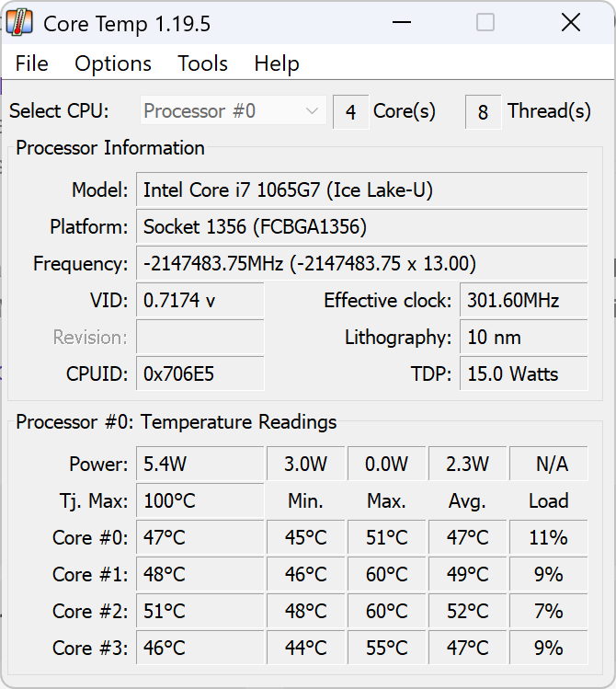Click Core #2 current temperature 51°C

(200, 611)
